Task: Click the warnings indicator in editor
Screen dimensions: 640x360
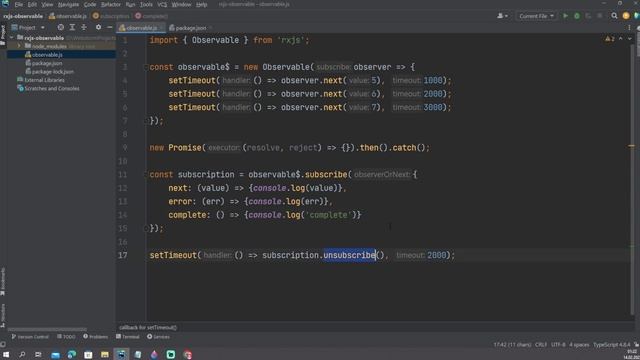Action: click(x=610, y=39)
